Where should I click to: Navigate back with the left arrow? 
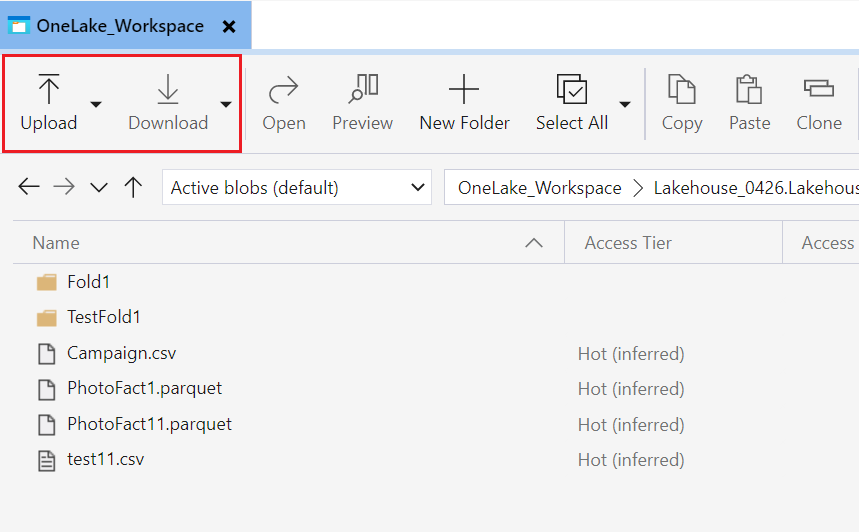(29, 187)
